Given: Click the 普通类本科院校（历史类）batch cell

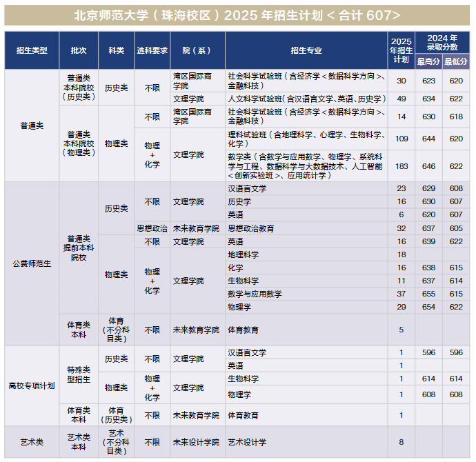Looking at the screenshot, I should pyautogui.click(x=79, y=88).
